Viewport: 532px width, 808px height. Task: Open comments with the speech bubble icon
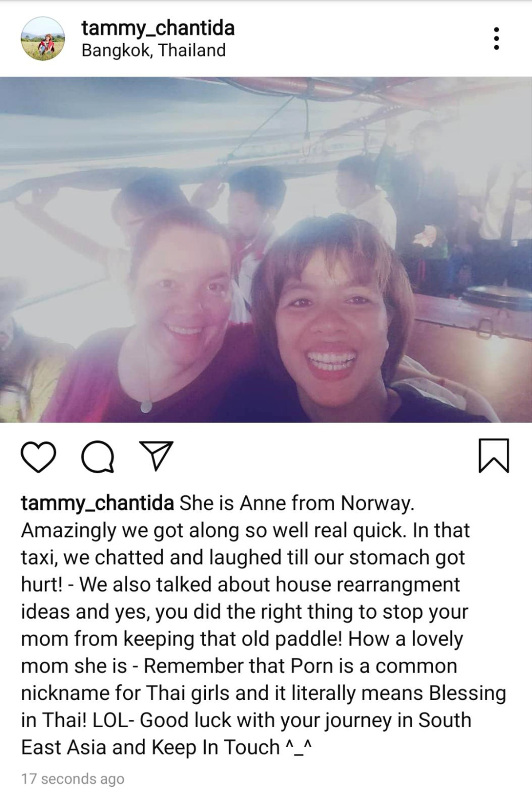pos(98,457)
